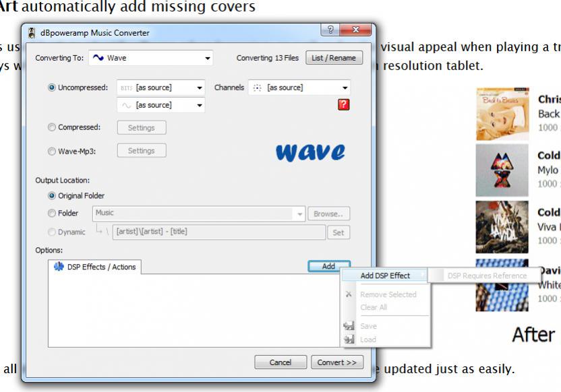Select the Uncompressed radio option
The image size is (561, 392).
pyautogui.click(x=52, y=88)
